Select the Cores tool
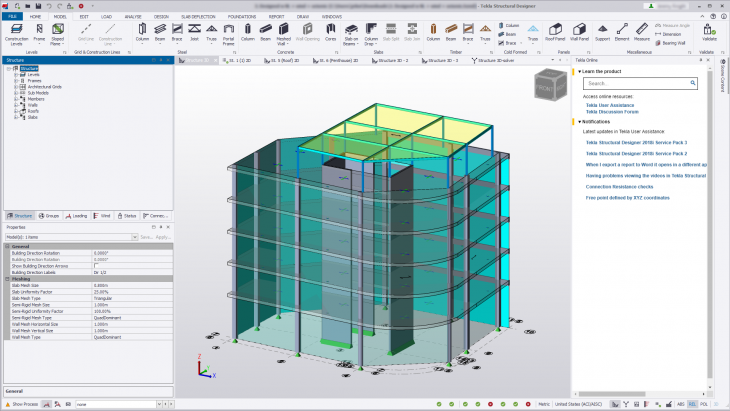 [x=331, y=33]
